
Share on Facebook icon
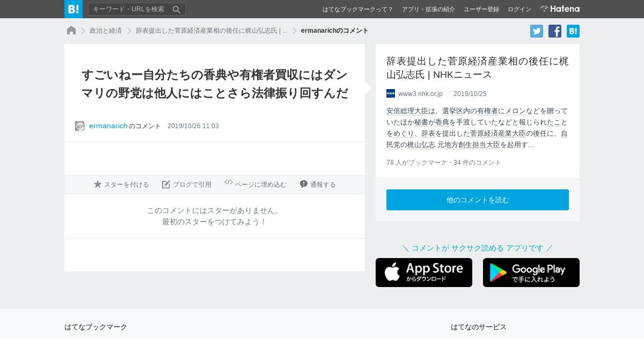point(555,31)
